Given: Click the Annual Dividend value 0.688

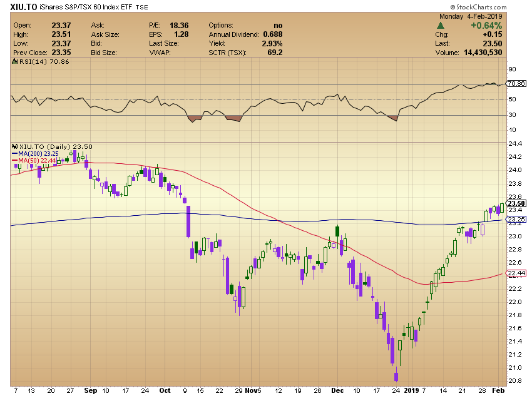Looking at the screenshot, I should click(x=272, y=34).
